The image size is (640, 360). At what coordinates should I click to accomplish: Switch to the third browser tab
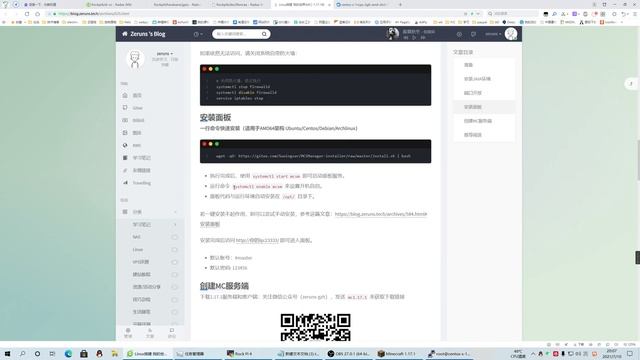[176, 4]
